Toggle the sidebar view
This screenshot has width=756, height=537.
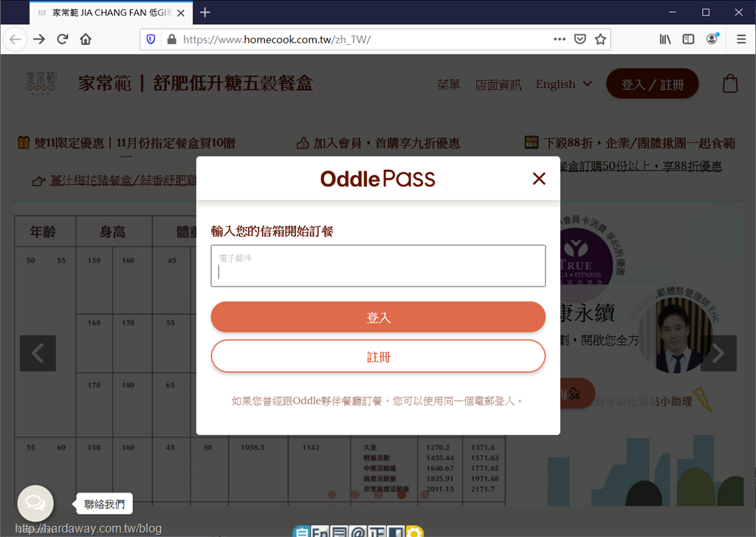click(689, 39)
